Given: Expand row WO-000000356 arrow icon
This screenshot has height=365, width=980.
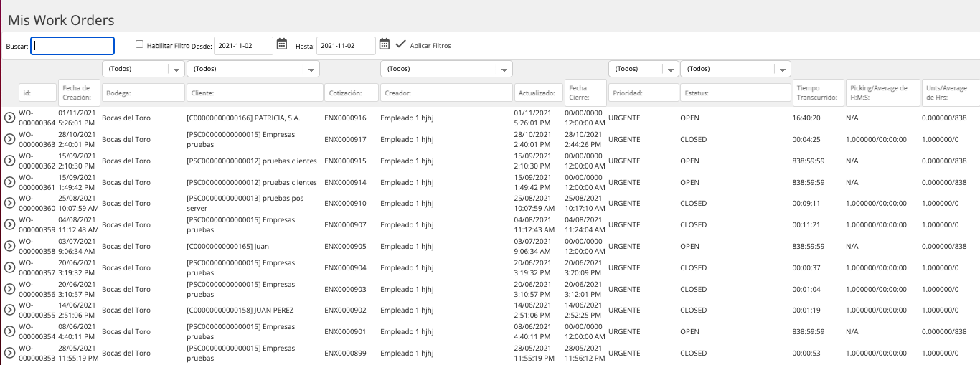Looking at the screenshot, I should coord(9,289).
